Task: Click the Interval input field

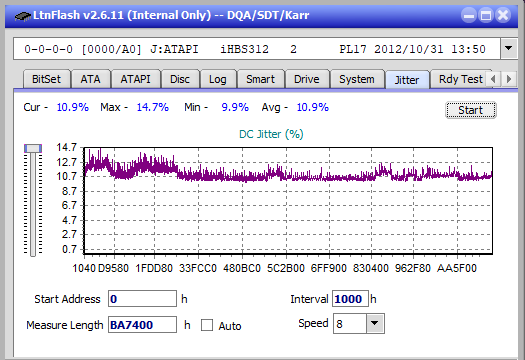Action: 350,299
